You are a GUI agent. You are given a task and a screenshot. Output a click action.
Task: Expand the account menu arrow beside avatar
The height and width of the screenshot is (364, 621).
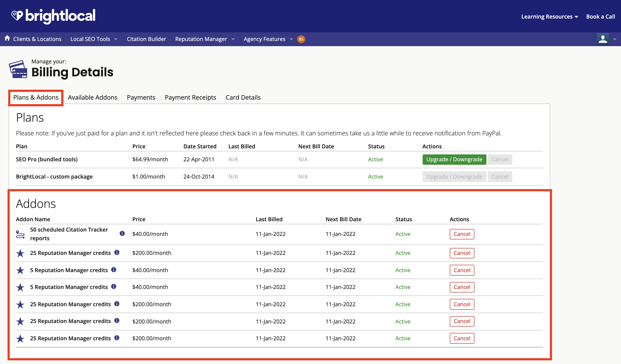[615, 39]
